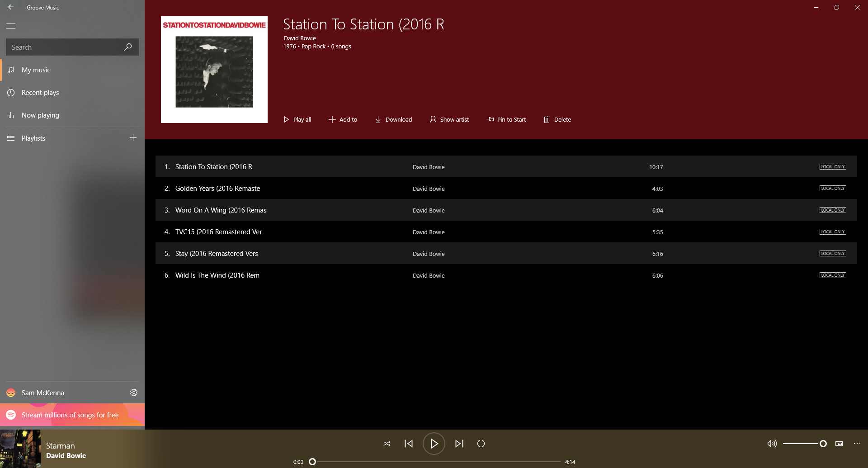Create a new playlist with the plus icon
The height and width of the screenshot is (468, 868).
click(133, 137)
